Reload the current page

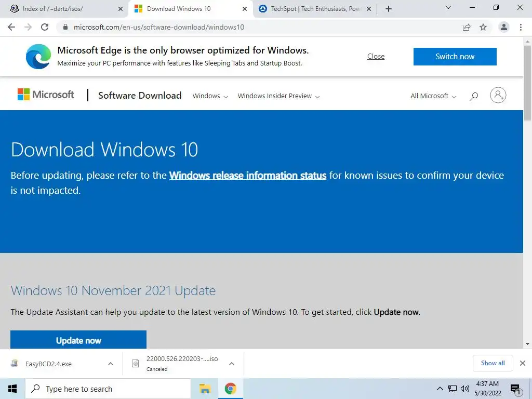pyautogui.click(x=45, y=27)
